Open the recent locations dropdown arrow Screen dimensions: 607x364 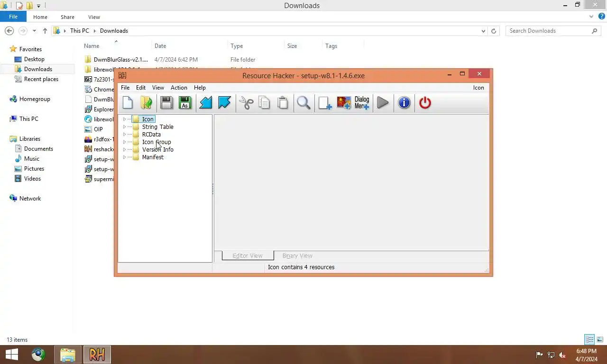click(x=34, y=31)
